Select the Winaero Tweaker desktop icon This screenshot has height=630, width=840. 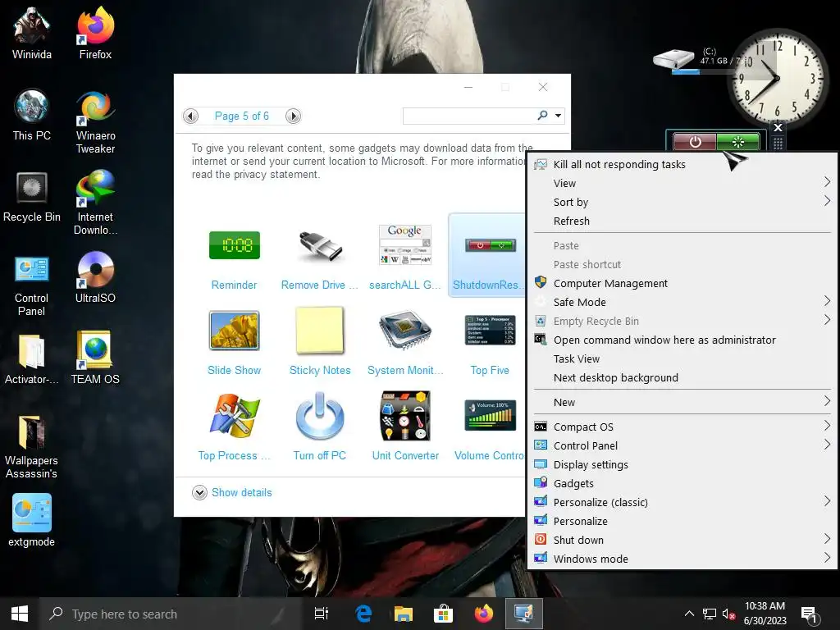click(x=95, y=122)
